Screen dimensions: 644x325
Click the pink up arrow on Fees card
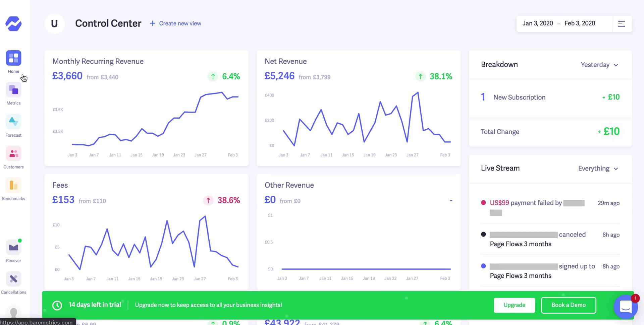click(x=208, y=200)
